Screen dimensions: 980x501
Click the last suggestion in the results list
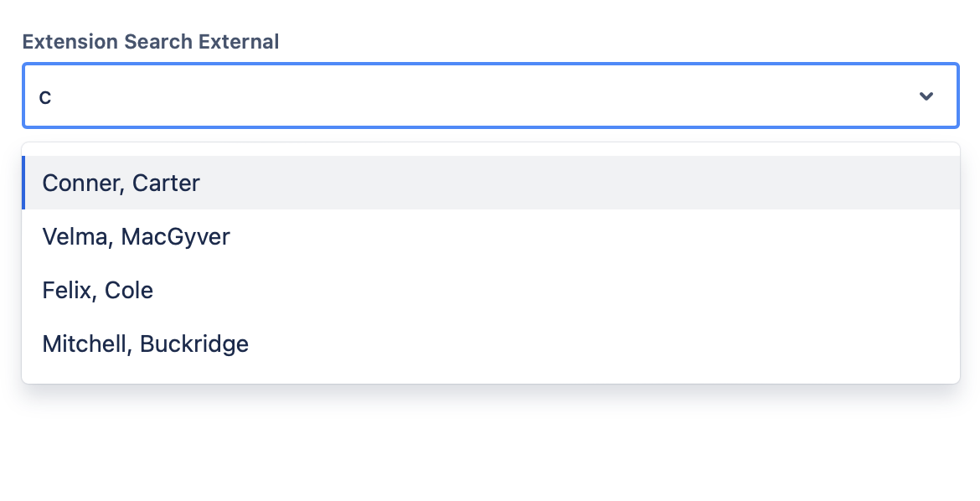[x=145, y=343]
